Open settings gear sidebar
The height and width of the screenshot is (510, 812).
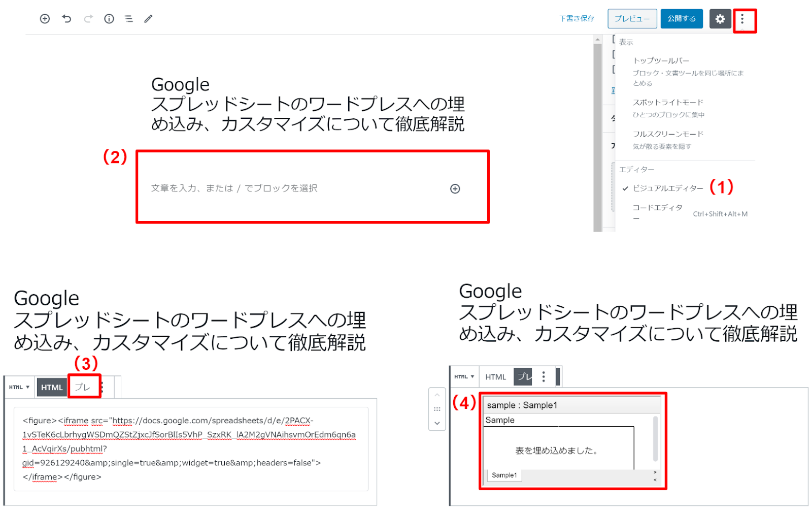720,19
